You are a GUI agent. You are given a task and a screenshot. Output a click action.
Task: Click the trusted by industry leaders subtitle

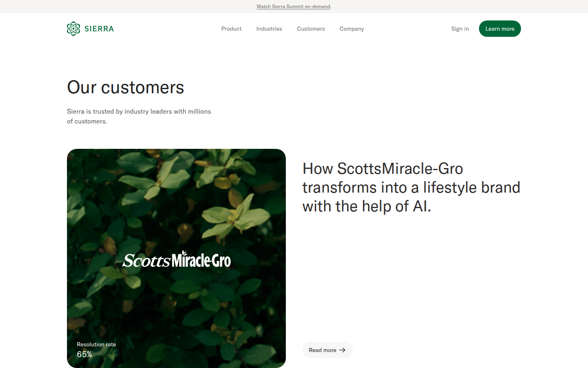(139, 116)
